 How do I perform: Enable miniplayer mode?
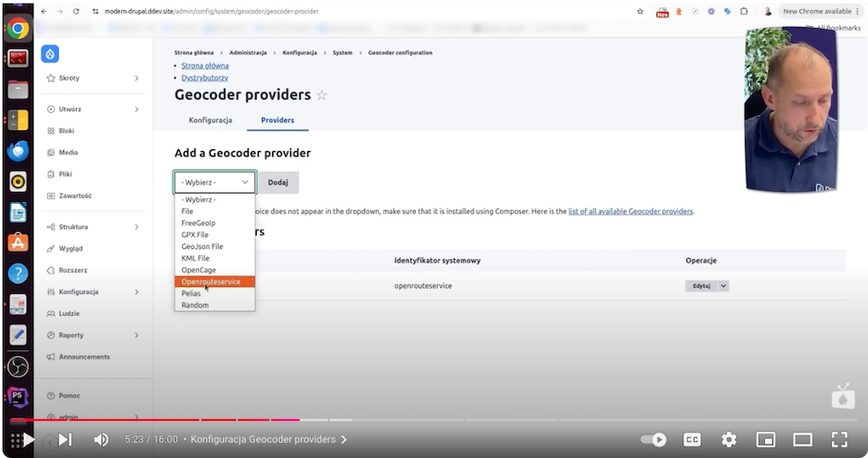click(x=766, y=440)
